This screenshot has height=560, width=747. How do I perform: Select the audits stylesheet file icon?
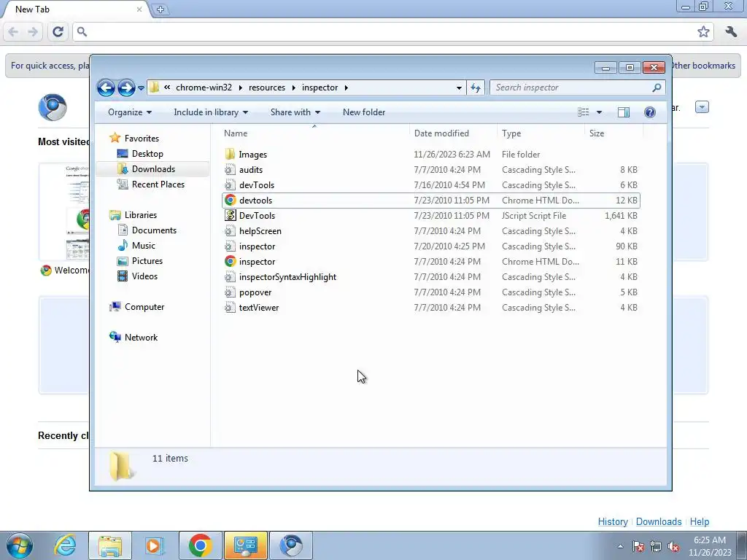tap(230, 169)
